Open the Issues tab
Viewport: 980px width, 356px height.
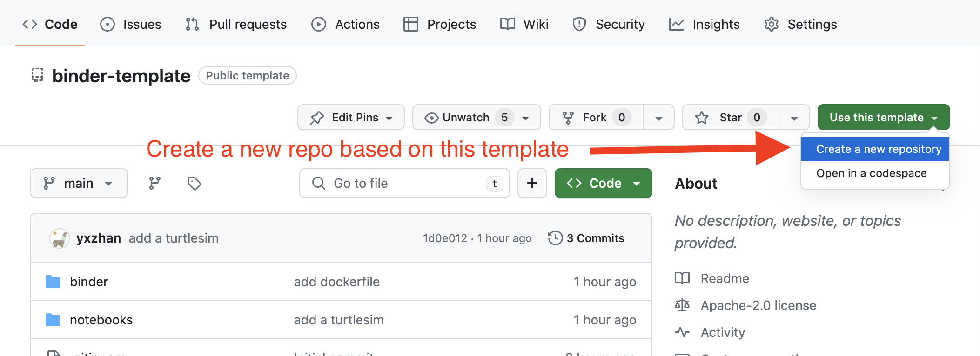pos(131,24)
